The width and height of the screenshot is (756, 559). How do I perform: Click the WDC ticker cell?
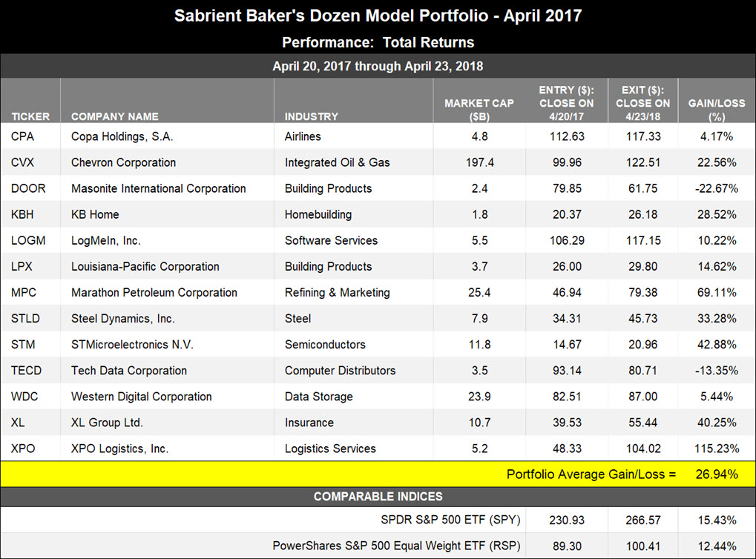pos(24,397)
